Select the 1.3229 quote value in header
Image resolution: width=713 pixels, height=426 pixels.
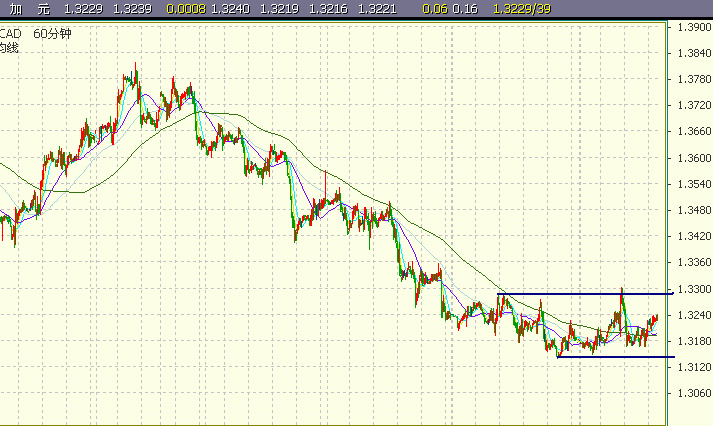(x=83, y=9)
